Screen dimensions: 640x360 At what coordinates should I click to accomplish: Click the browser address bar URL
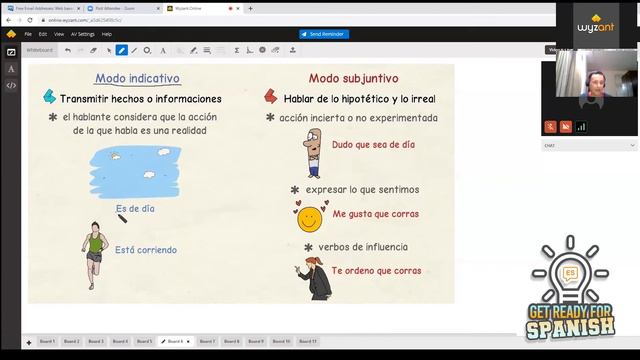pyautogui.click(x=85, y=20)
